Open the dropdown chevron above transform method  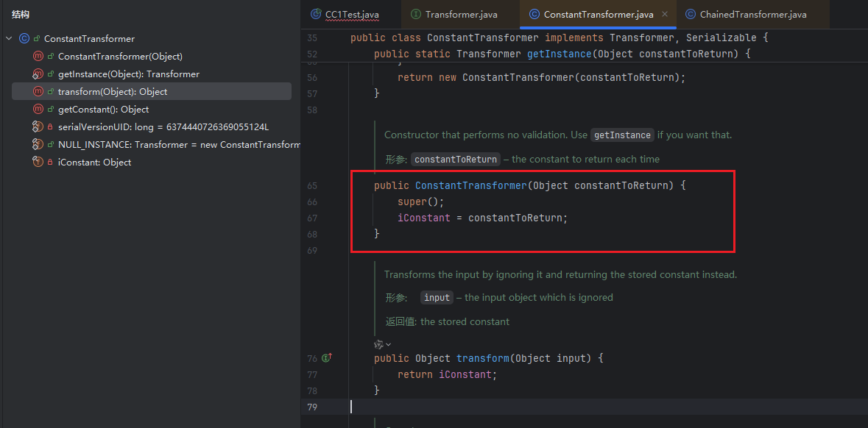[x=389, y=344]
